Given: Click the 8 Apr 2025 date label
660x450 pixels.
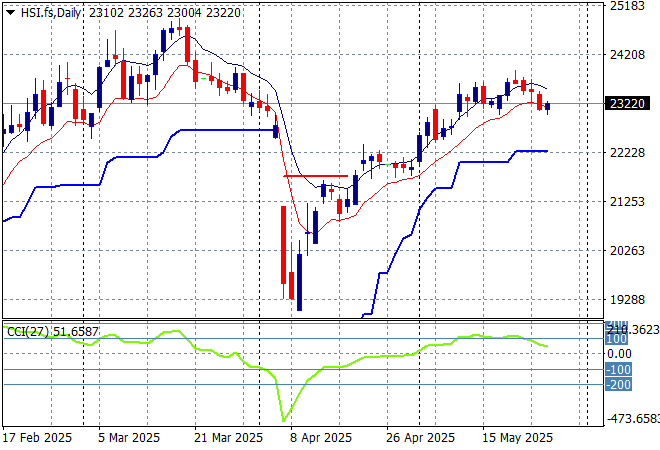Looking at the screenshot, I should (x=321, y=438).
